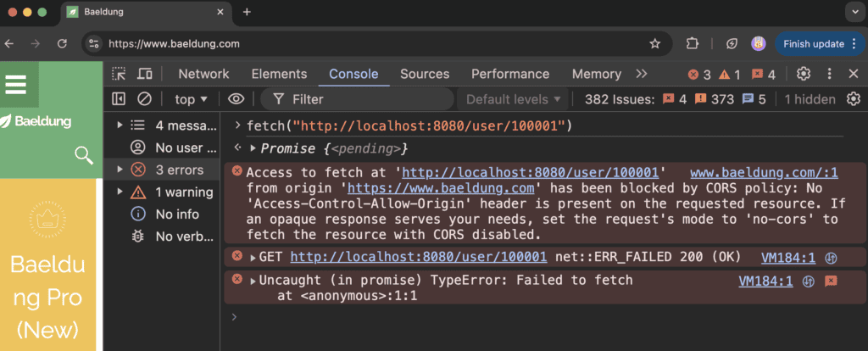Screen dimensions: 868x351
Task: Create live expression with eye icon
Action: pyautogui.click(x=236, y=99)
